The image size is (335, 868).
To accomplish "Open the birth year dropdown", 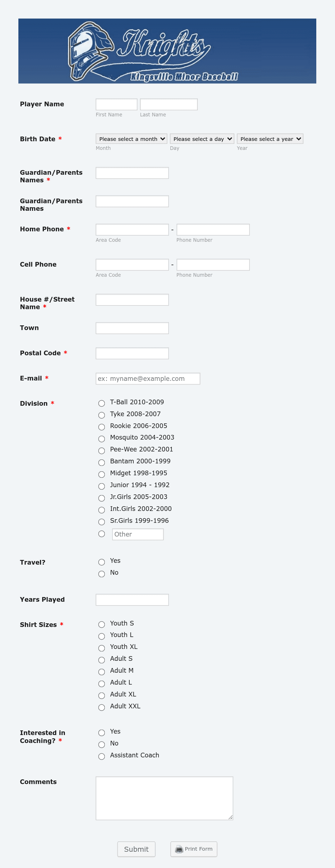I will 270,139.
